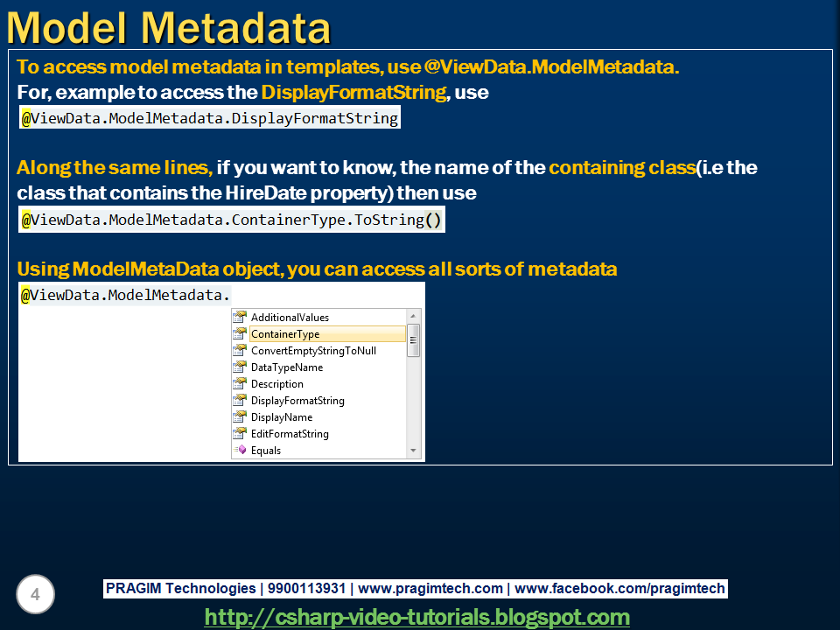840x630 pixels.
Task: Click the DataTypeName property icon
Action: click(240, 367)
